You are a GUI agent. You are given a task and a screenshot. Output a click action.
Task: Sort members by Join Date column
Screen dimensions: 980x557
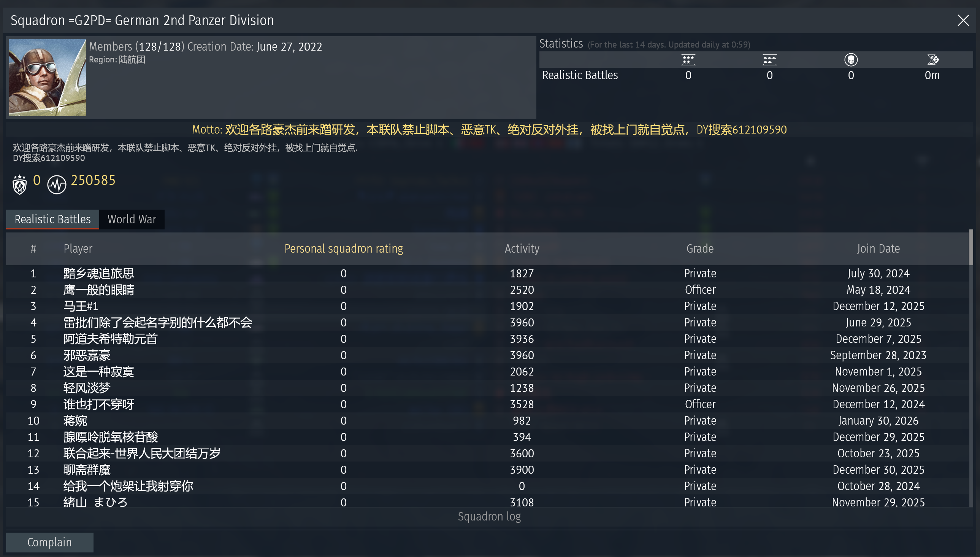[x=879, y=249]
